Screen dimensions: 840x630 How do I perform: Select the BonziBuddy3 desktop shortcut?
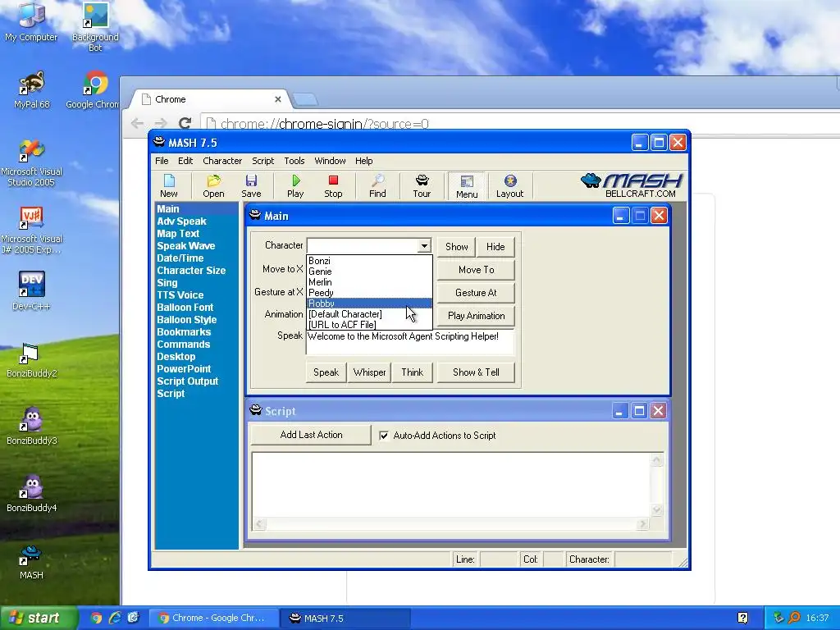coord(32,427)
